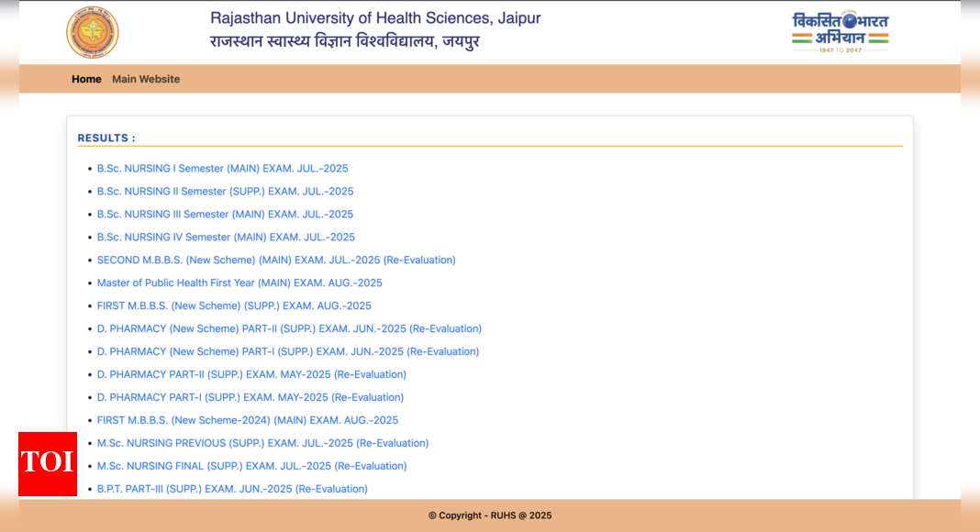Open D. Pharmacy New Scheme Part-II result
This screenshot has width=980, height=532.
point(289,329)
